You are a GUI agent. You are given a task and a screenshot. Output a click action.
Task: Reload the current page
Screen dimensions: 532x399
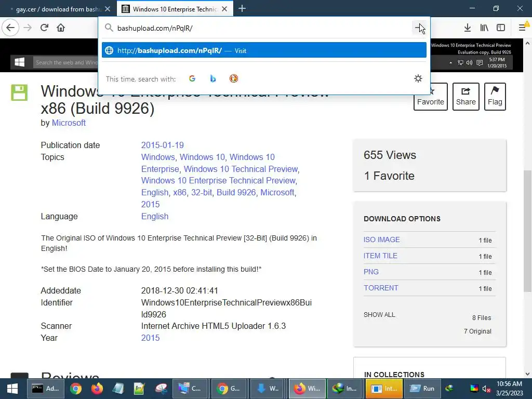pyautogui.click(x=44, y=28)
